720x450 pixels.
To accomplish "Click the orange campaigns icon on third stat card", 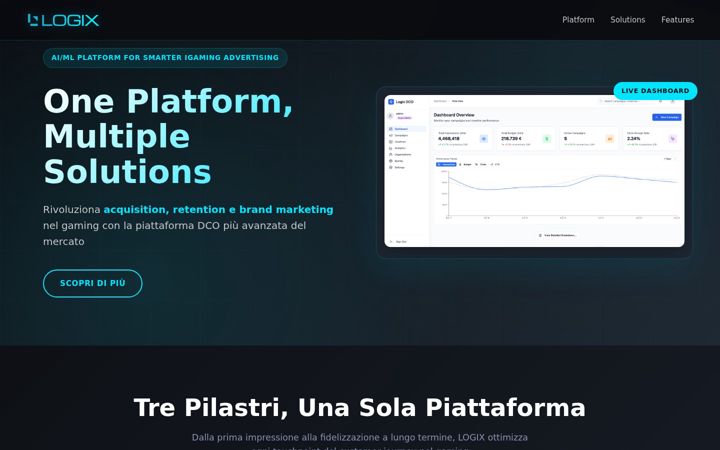I will 610,139.
